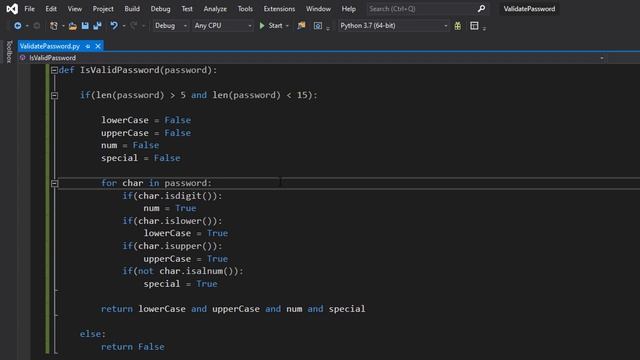This screenshot has width=640, height=360.
Task: Open the Start button dropdown arrow
Action: click(x=287, y=26)
